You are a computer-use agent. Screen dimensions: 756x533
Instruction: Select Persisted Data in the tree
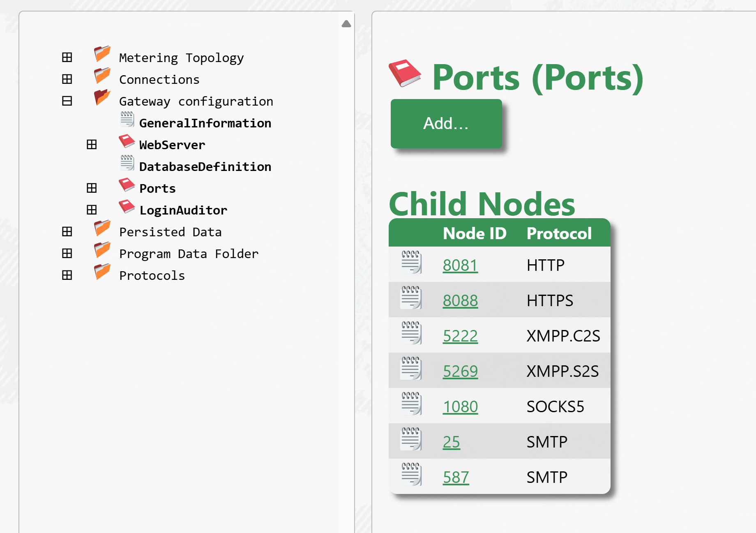pyautogui.click(x=170, y=232)
